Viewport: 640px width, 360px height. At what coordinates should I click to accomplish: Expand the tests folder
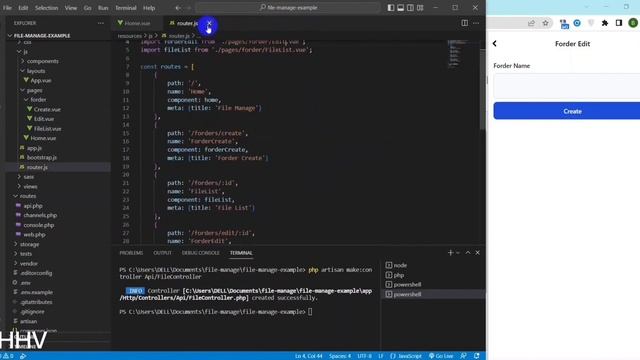point(26,254)
